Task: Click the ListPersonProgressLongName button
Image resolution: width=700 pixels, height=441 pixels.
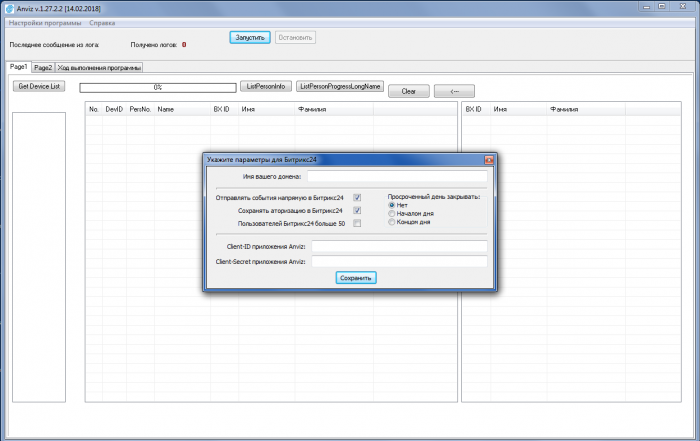Action: pos(340,86)
